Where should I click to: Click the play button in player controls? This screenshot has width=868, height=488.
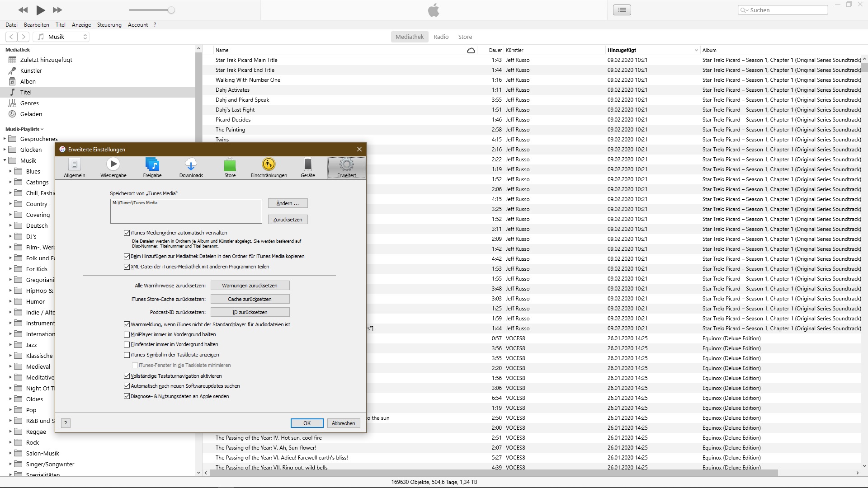(x=40, y=10)
